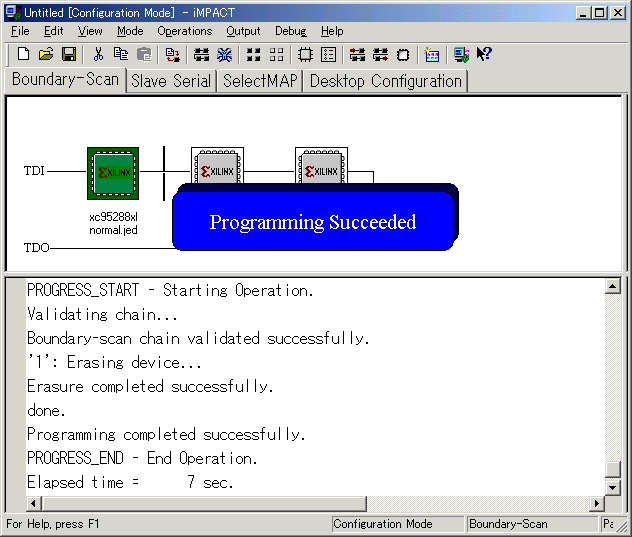Switch to the Slave Serial tab
632x537 pixels.
pyautogui.click(x=171, y=81)
